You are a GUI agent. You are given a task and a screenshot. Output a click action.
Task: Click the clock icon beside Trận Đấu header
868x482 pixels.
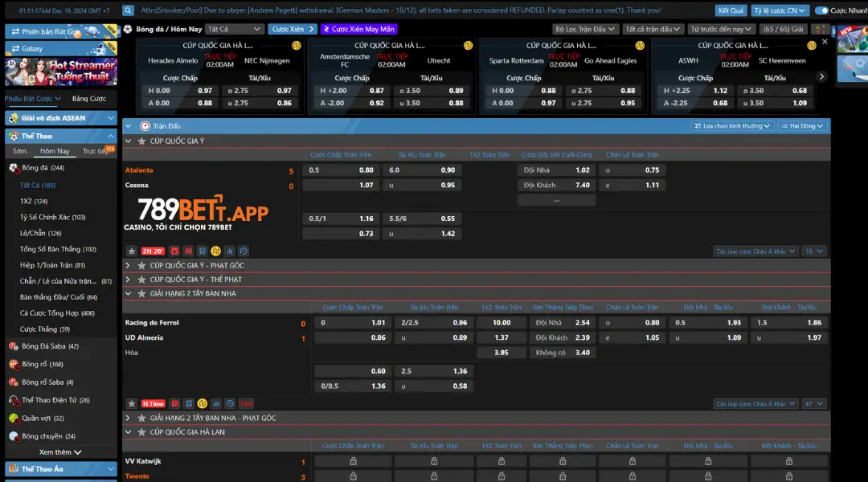click(145, 126)
